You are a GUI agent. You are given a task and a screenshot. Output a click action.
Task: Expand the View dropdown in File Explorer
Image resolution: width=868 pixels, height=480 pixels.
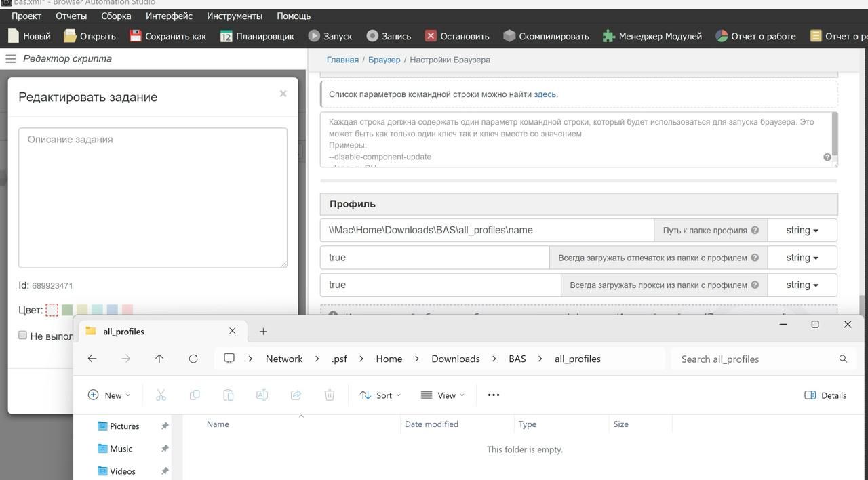click(442, 395)
